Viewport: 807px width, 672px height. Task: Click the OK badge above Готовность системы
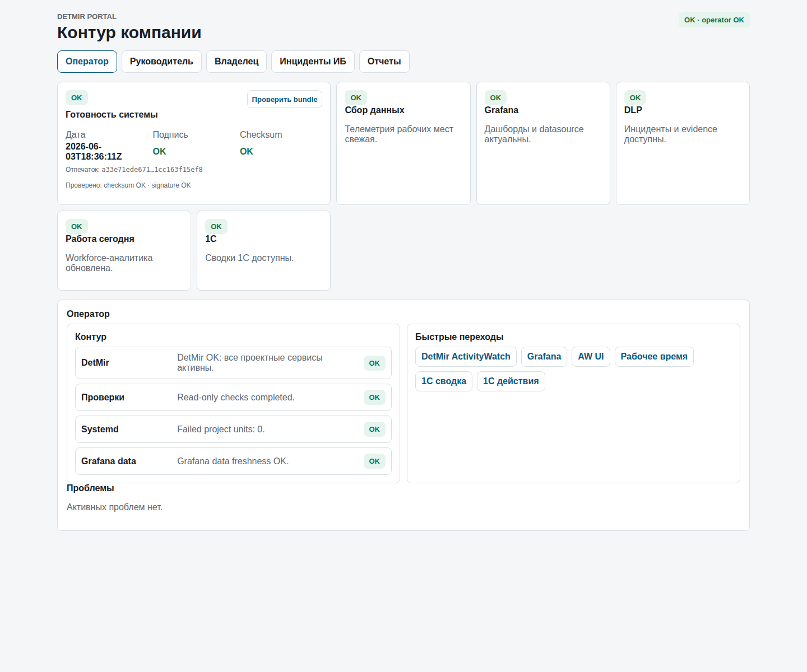[x=77, y=98]
